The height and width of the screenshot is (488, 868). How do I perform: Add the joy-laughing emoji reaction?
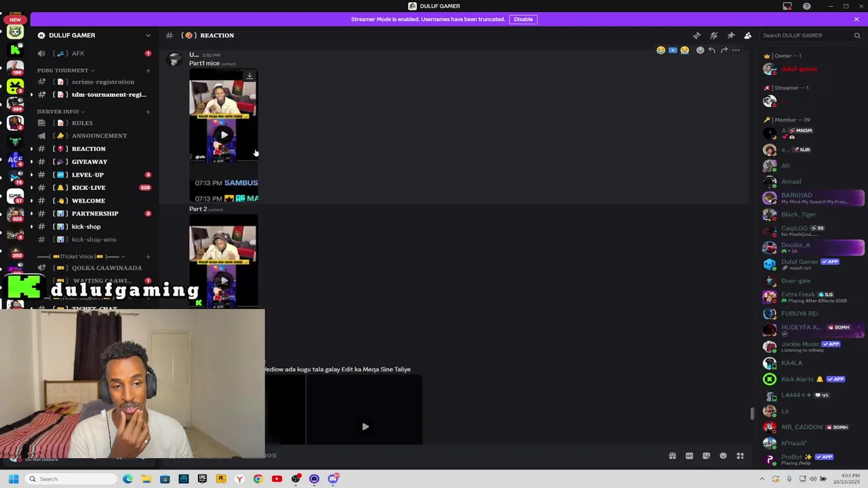[x=660, y=50]
